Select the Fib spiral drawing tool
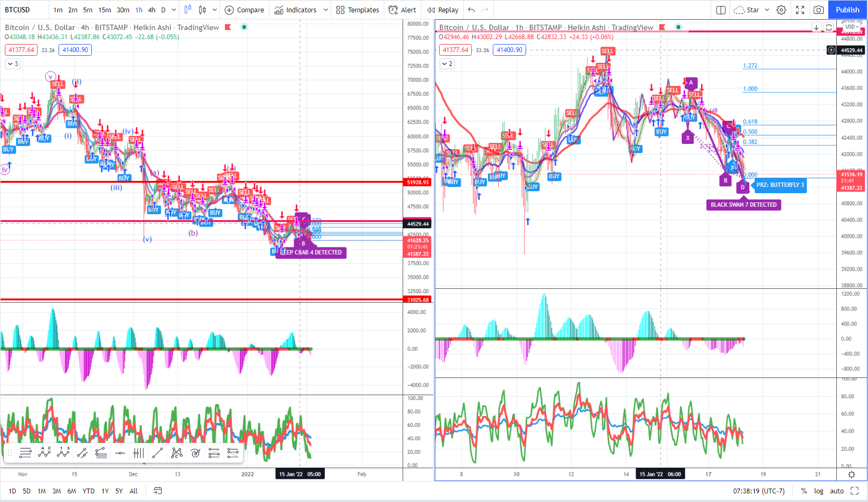Viewport: 868px width, 502px height. (x=195, y=453)
